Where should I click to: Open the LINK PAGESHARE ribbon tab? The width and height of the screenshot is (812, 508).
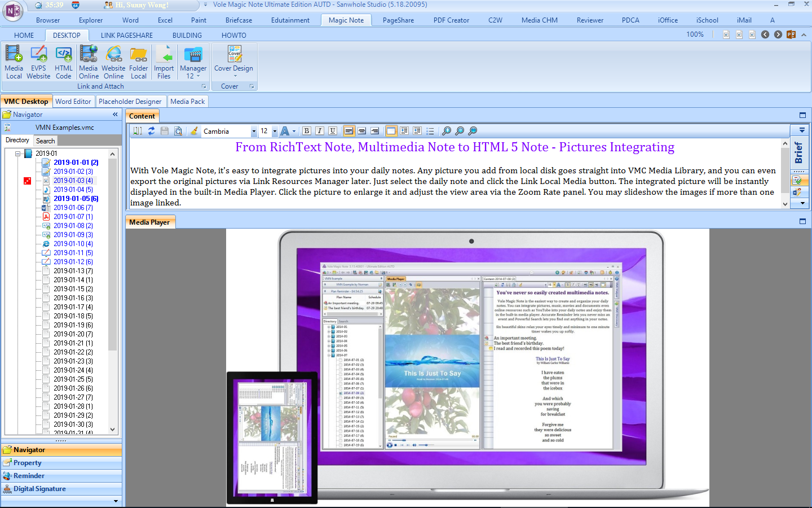[x=127, y=35]
